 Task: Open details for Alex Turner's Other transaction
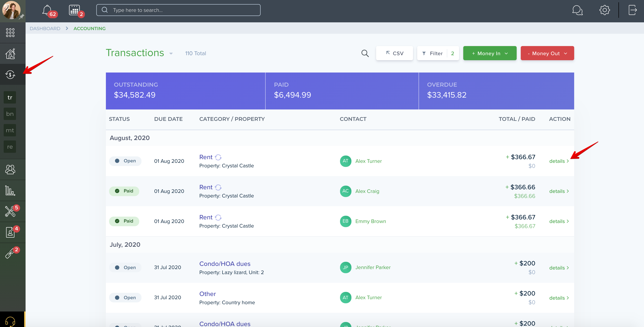point(559,298)
